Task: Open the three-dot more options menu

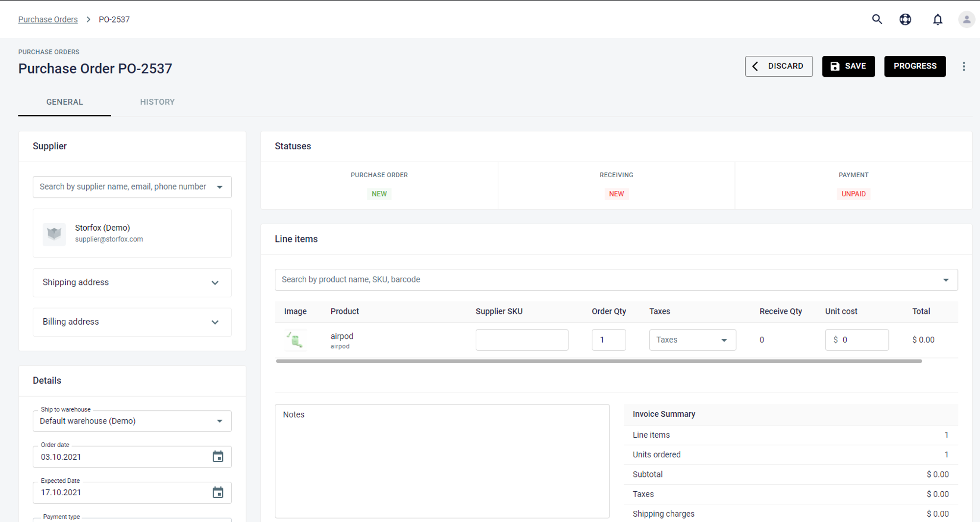Action: click(963, 66)
